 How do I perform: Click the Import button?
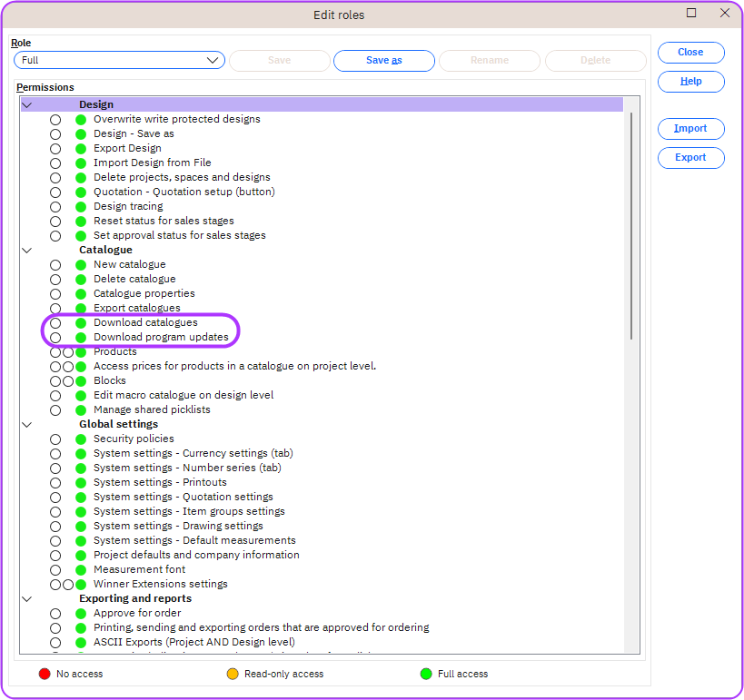click(x=690, y=129)
